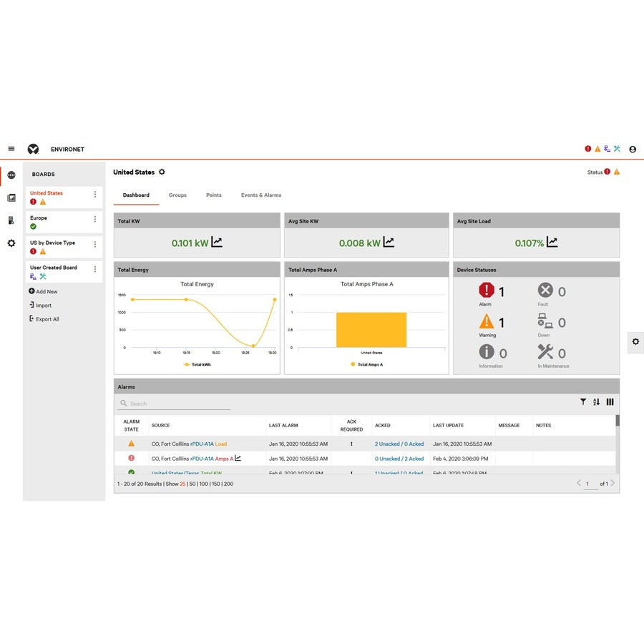Open the United States board settings gear
This screenshot has height=644, width=644.
point(162,172)
